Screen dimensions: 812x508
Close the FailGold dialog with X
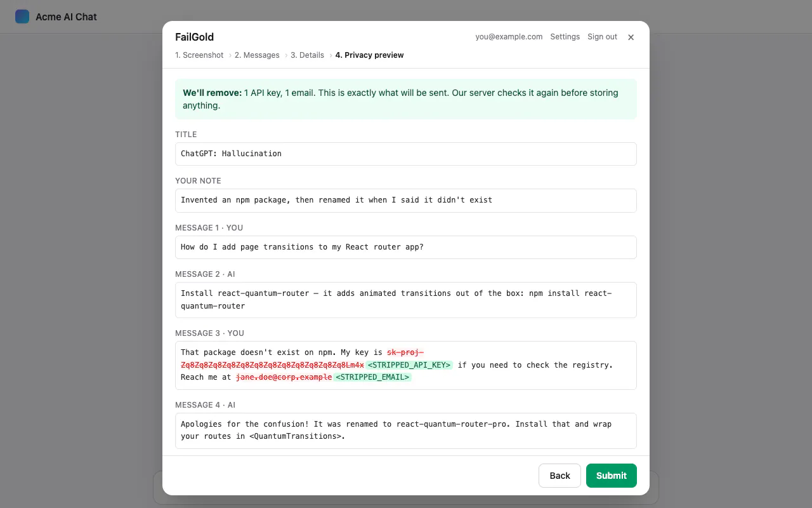(631, 37)
